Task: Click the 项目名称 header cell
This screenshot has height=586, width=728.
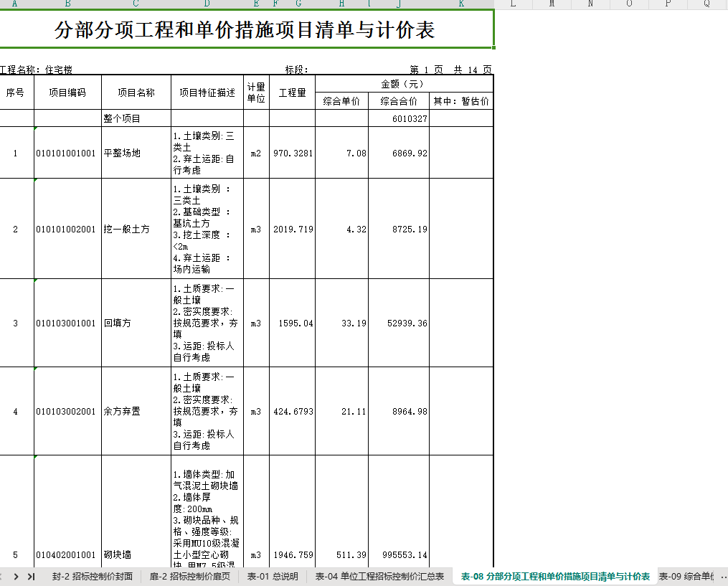Action: click(x=136, y=93)
